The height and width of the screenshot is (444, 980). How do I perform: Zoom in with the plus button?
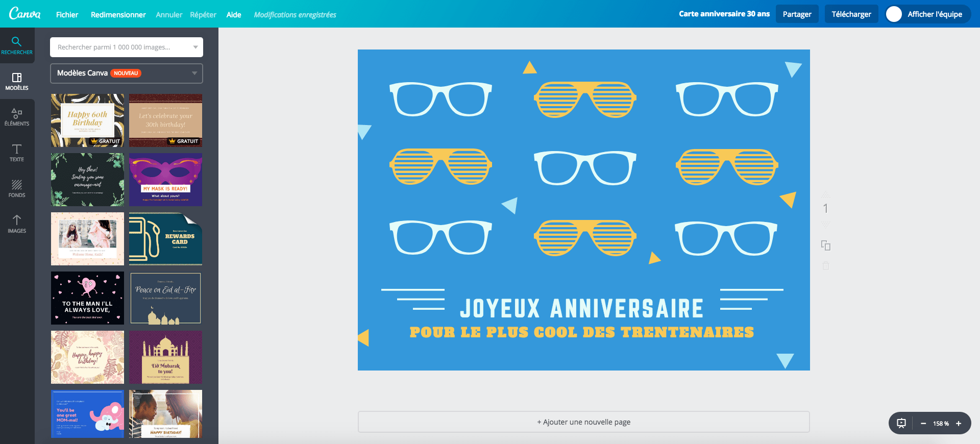point(959,424)
